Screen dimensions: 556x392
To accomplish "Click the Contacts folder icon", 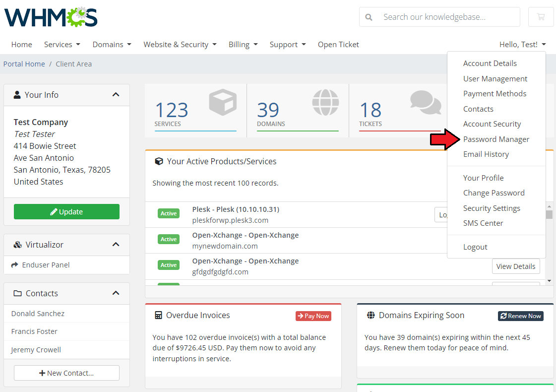I will (x=17, y=293).
